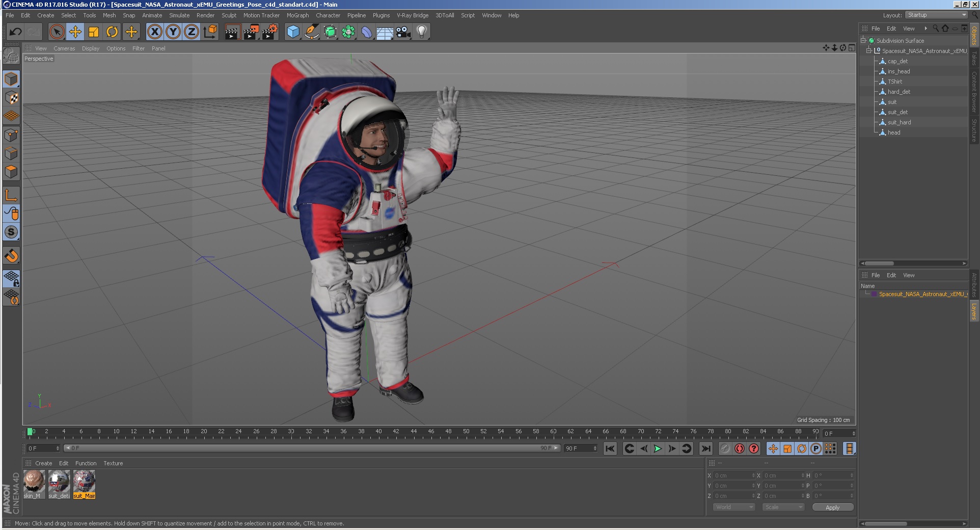The width and height of the screenshot is (980, 530).
Task: Click the Subdivision Surface generator icon
Action: (x=330, y=32)
